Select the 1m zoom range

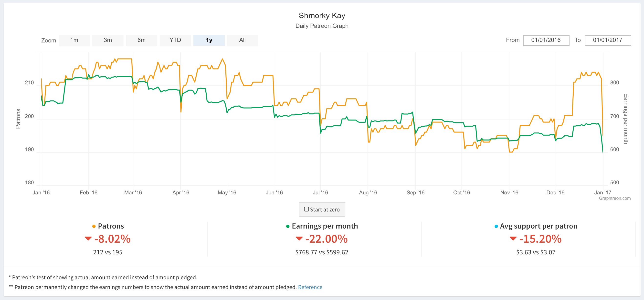point(74,40)
